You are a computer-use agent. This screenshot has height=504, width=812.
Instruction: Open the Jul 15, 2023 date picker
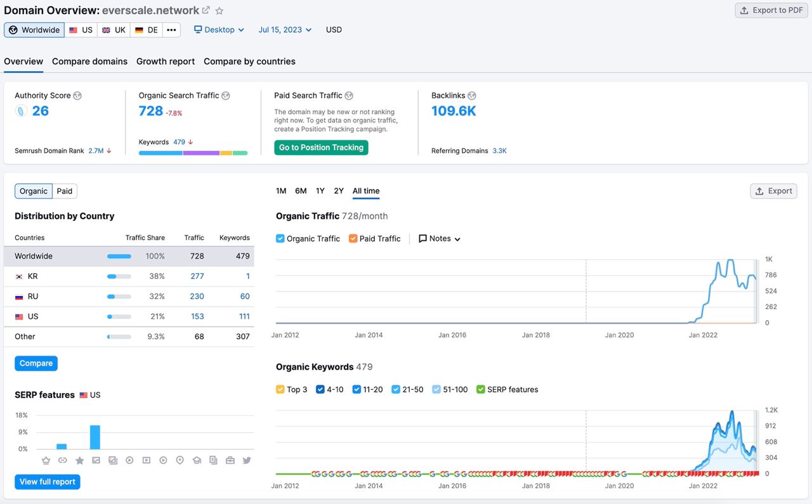[285, 30]
